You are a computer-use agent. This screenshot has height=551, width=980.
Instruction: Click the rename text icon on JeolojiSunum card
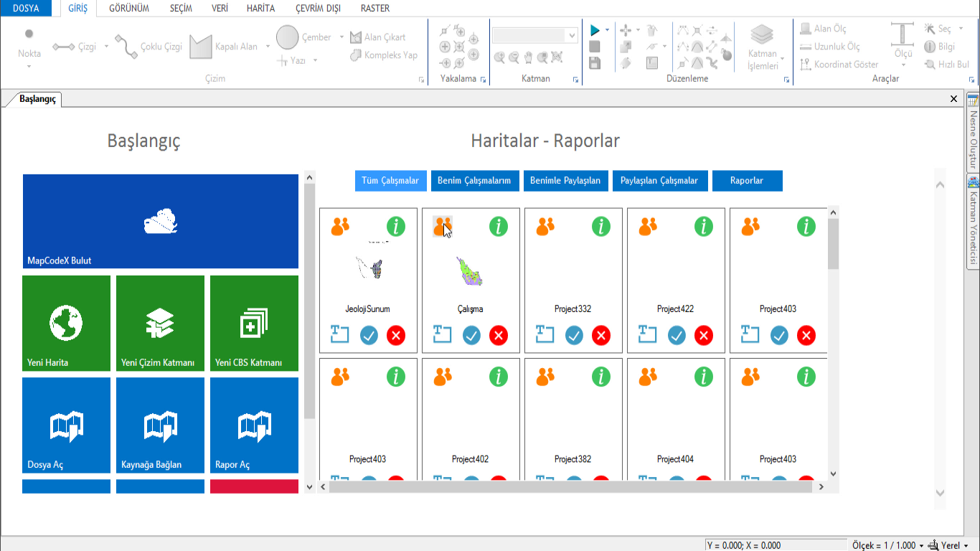coord(339,334)
